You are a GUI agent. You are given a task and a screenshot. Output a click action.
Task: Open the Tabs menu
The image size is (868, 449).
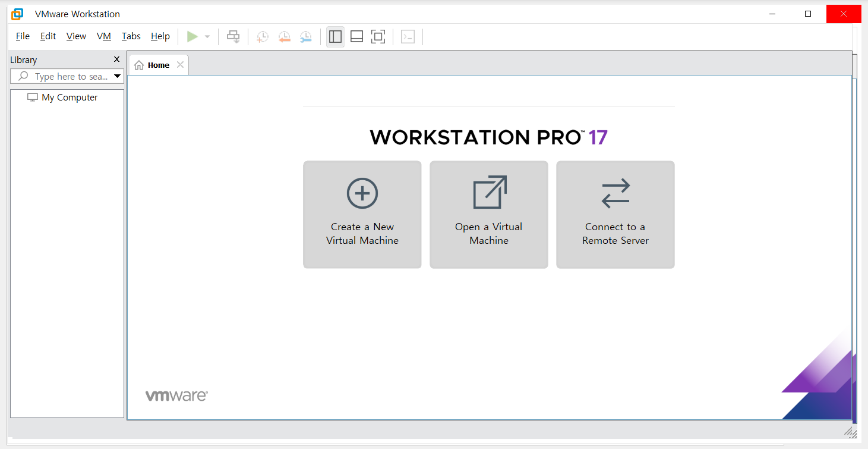click(x=131, y=36)
